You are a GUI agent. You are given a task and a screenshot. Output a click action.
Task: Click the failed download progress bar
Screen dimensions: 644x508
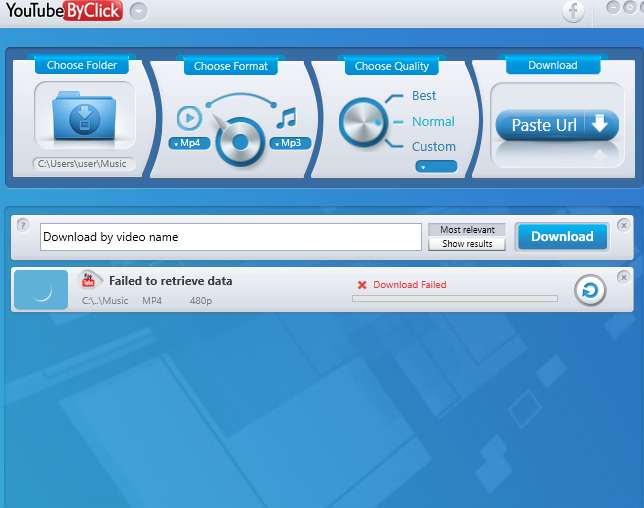455,299
